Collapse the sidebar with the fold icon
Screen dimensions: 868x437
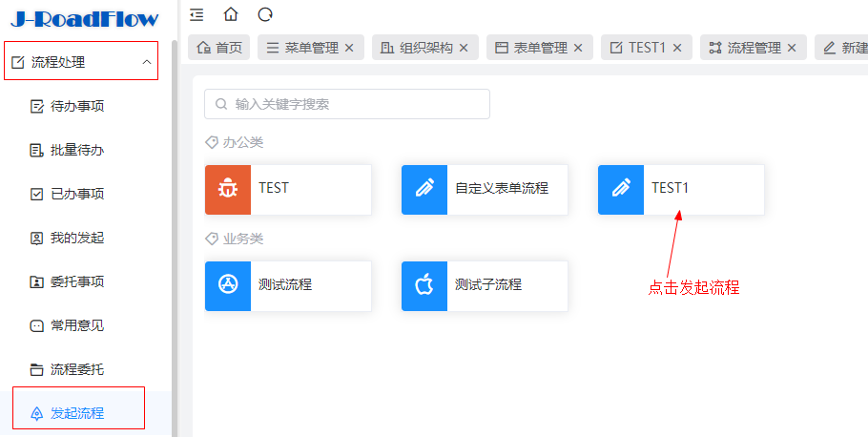pos(196,15)
